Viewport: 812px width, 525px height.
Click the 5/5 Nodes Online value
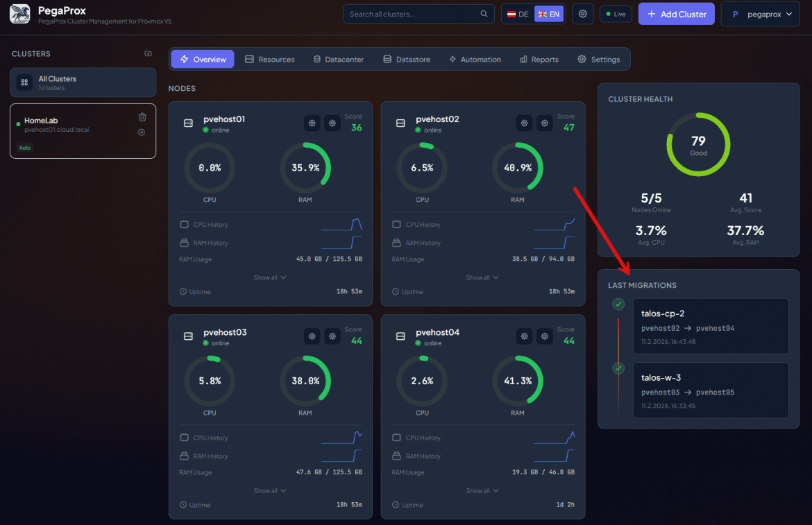click(x=651, y=198)
